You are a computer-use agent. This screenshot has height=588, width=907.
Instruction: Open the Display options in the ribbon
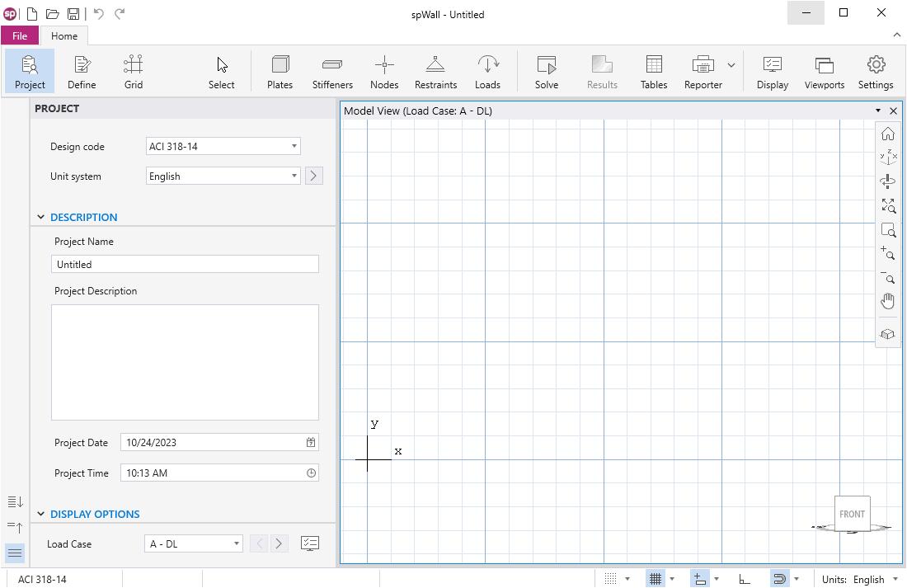(x=773, y=72)
